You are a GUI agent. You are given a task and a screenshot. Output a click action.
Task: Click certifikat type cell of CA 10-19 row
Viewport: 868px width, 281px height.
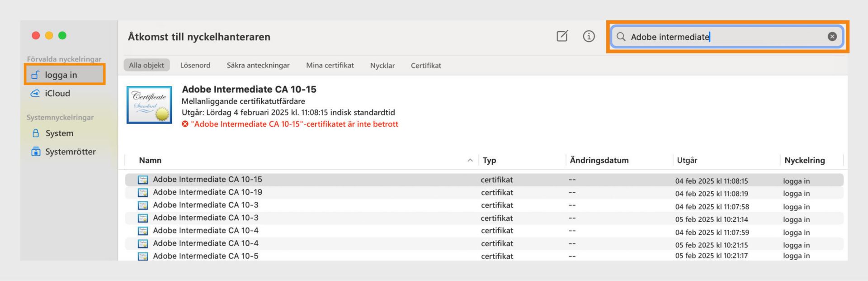pyautogui.click(x=497, y=192)
